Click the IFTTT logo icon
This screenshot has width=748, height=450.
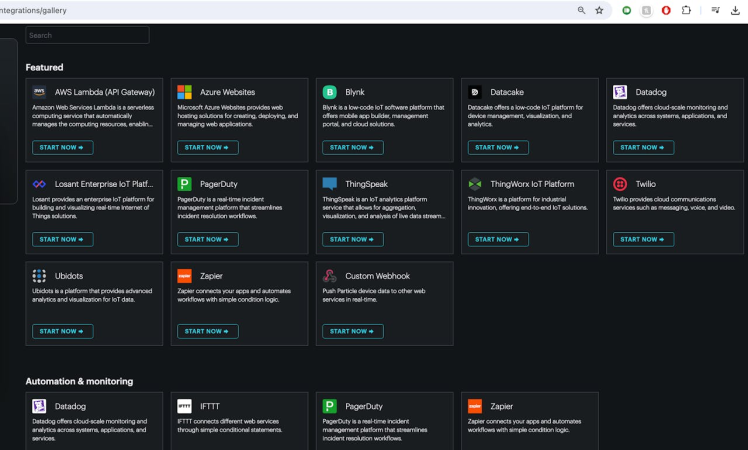tap(184, 406)
